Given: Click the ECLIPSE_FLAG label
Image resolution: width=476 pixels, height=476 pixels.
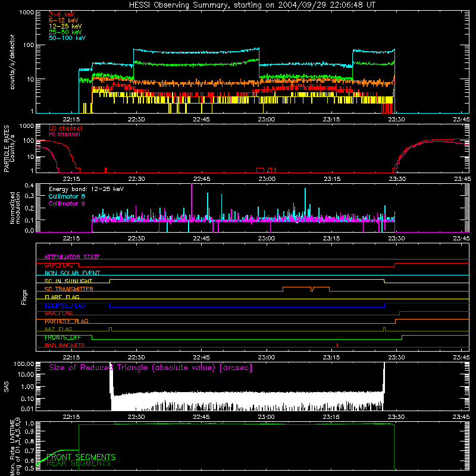Looking at the screenshot, I should tap(65, 305).
